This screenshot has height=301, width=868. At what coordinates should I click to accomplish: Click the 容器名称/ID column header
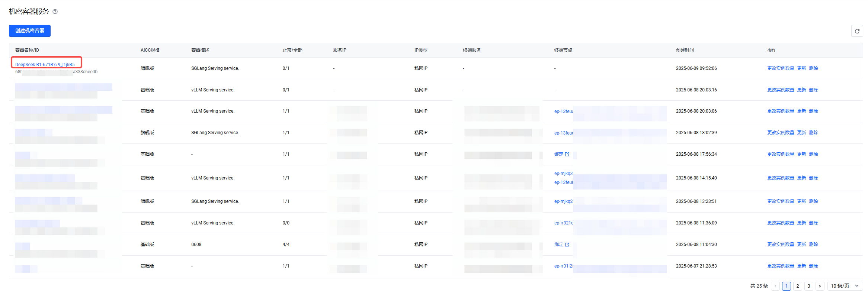pyautogui.click(x=27, y=50)
